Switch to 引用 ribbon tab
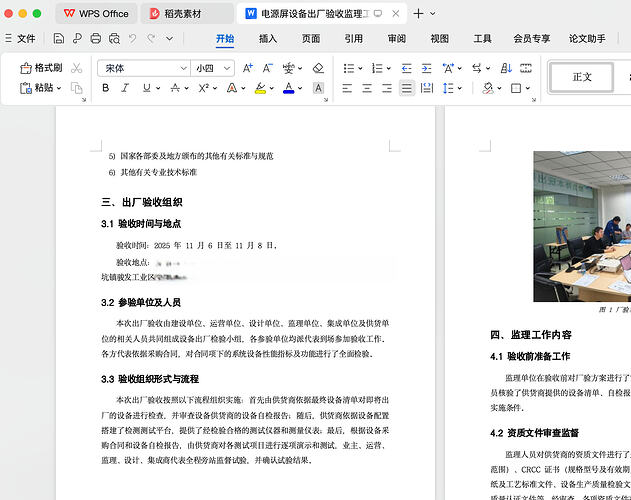The width and height of the screenshot is (631, 500). tap(353, 39)
